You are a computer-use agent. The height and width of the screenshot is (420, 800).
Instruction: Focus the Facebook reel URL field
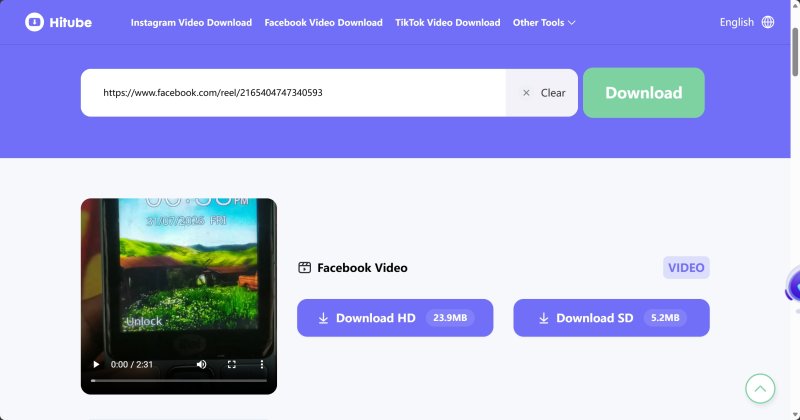click(x=293, y=93)
